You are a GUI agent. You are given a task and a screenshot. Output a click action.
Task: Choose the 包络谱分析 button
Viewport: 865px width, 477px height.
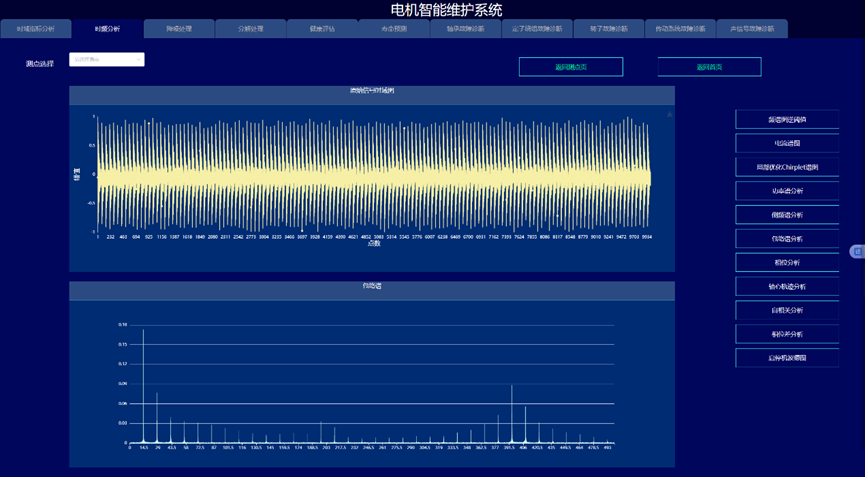coord(787,239)
